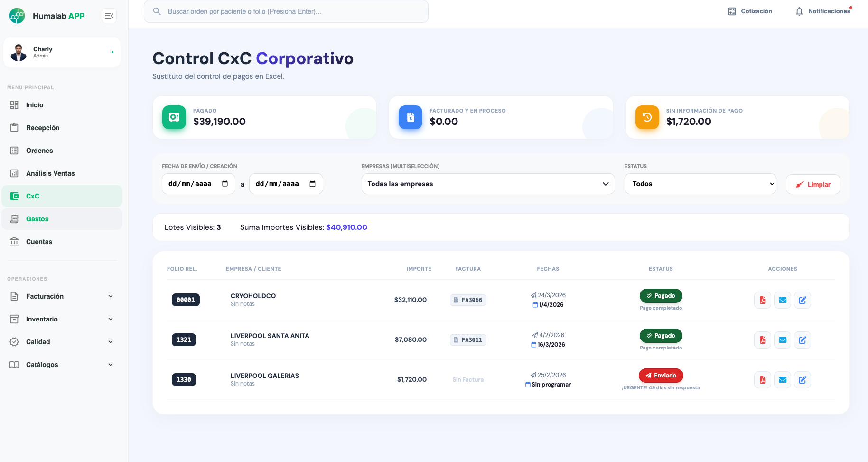The image size is (868, 462).
Task: Focus the order search field
Action: coord(286,11)
